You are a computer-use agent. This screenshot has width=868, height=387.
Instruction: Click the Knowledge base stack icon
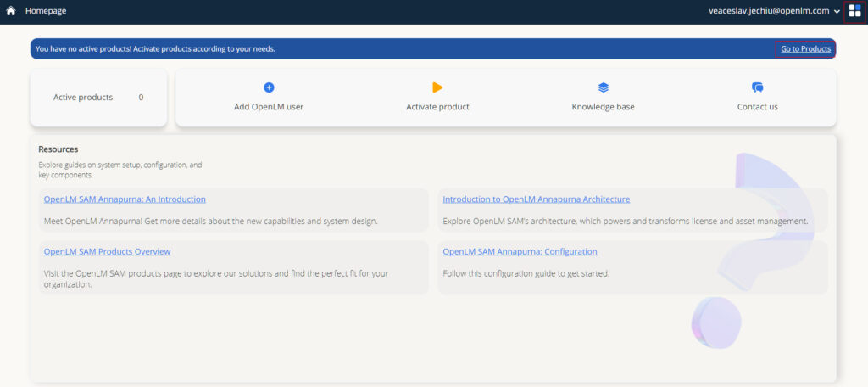603,87
